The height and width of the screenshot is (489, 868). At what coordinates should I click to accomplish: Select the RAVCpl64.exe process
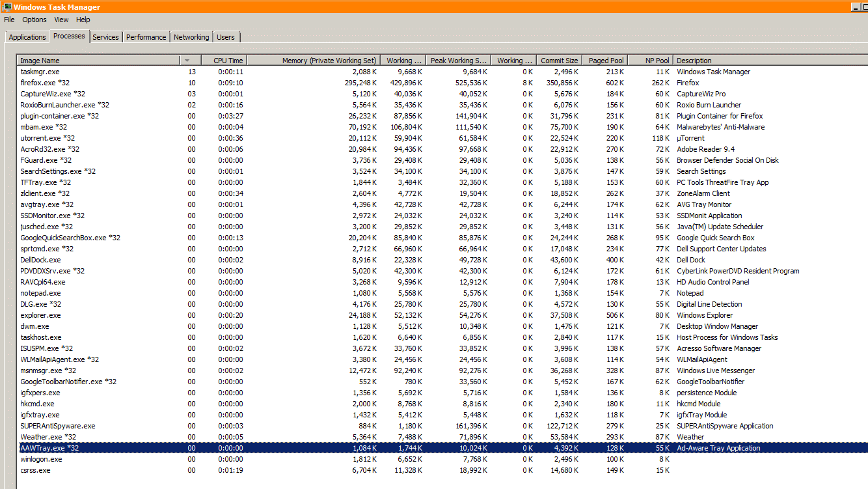[x=442, y=282]
